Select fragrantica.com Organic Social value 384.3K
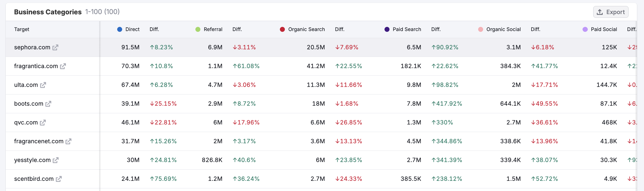The width and height of the screenshot is (644, 191). click(x=510, y=66)
